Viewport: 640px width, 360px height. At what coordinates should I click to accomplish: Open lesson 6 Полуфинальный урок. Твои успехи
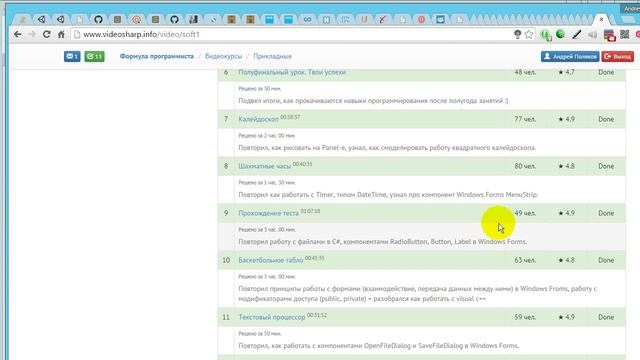pos(292,72)
